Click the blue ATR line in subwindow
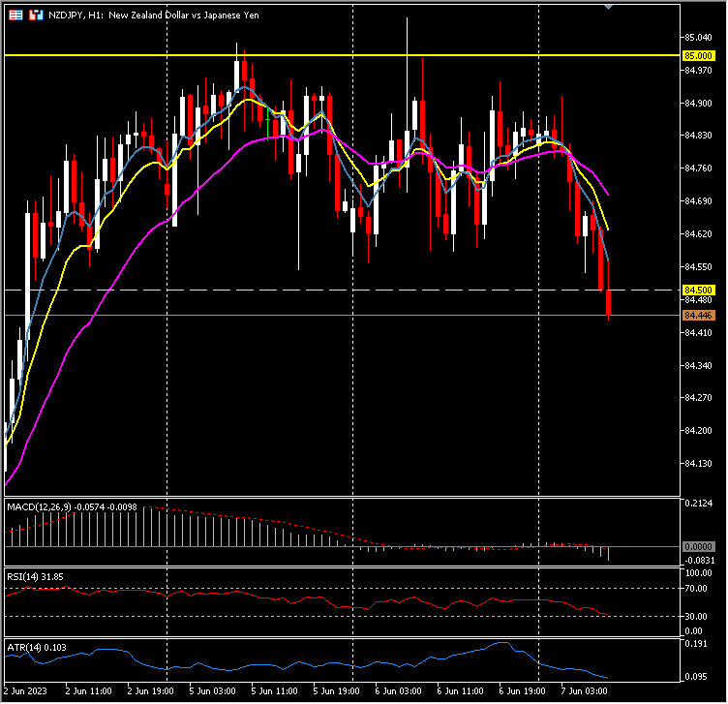 tap(290, 666)
